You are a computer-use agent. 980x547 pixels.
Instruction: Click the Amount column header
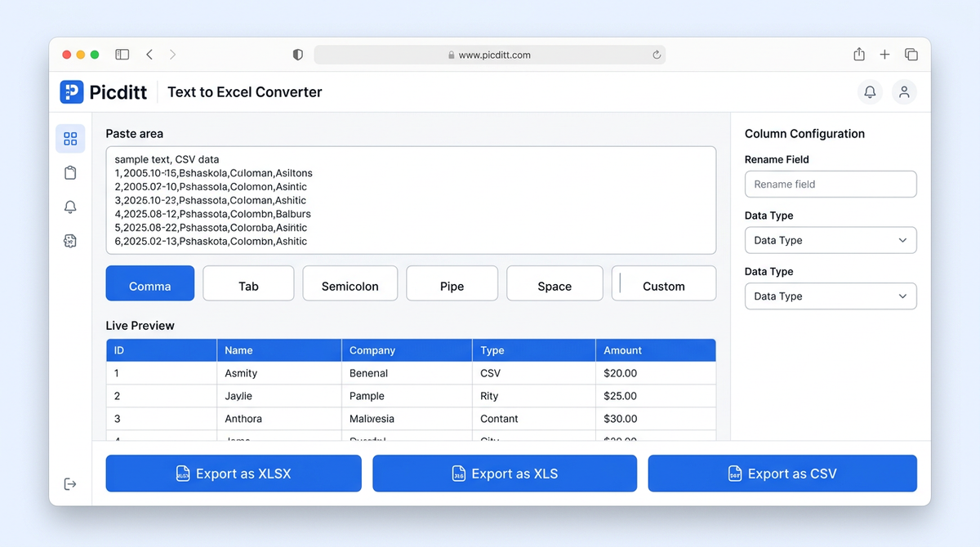pos(656,350)
